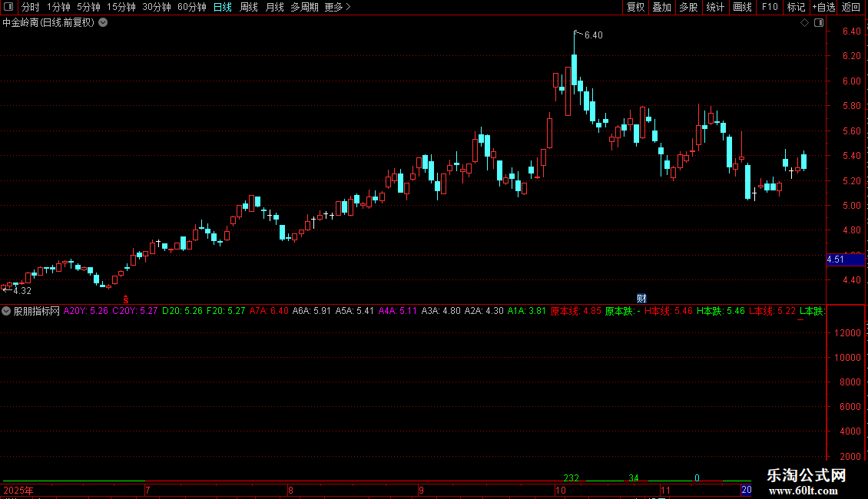Click the C20Y: 5.27 indicator value
Image resolution: width=868 pixels, height=499 pixels.
coord(135,312)
